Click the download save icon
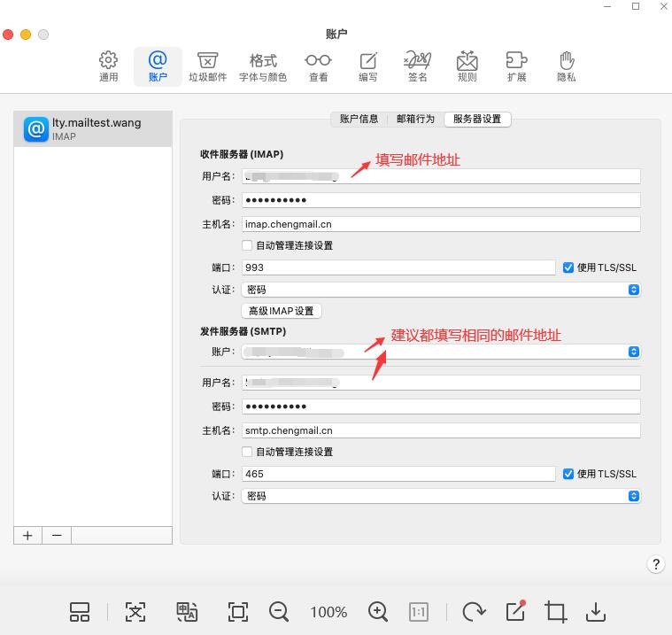Viewport: 672px width, 635px height. coord(596,612)
